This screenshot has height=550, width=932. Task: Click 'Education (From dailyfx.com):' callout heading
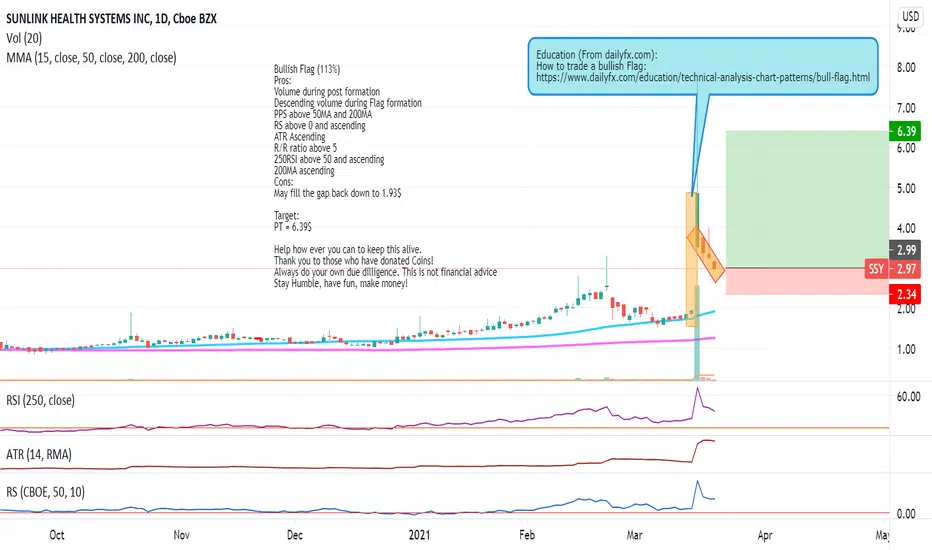(597, 55)
